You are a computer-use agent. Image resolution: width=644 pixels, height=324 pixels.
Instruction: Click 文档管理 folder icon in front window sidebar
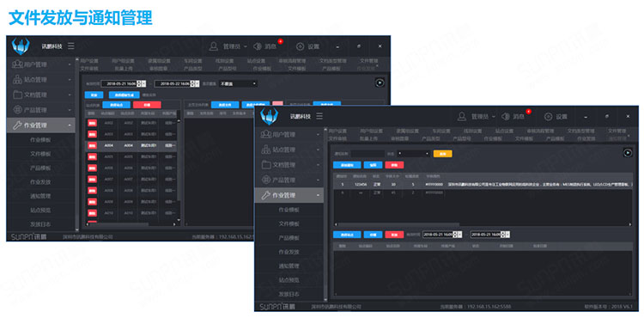(266, 164)
